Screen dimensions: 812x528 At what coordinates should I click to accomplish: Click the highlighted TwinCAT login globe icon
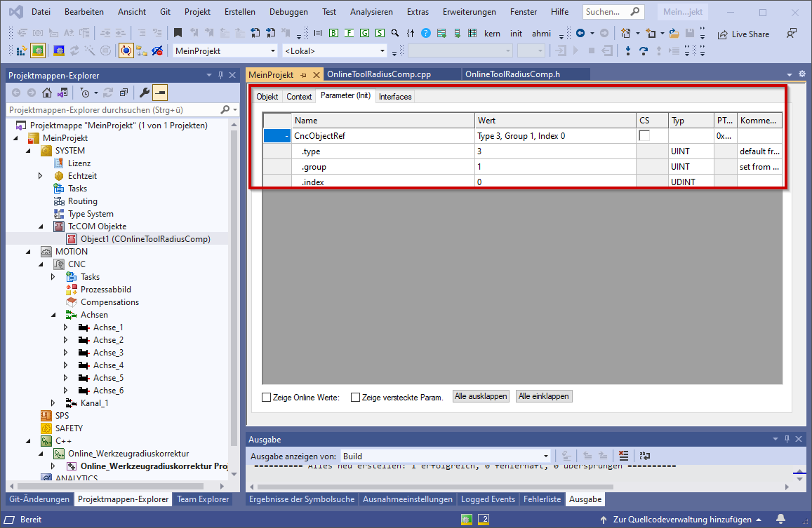[x=126, y=50]
